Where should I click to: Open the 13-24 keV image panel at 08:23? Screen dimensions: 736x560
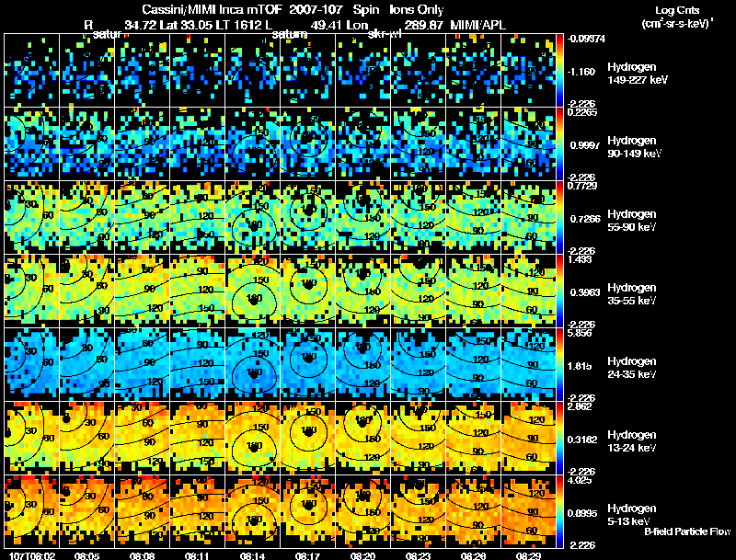[x=419, y=438]
